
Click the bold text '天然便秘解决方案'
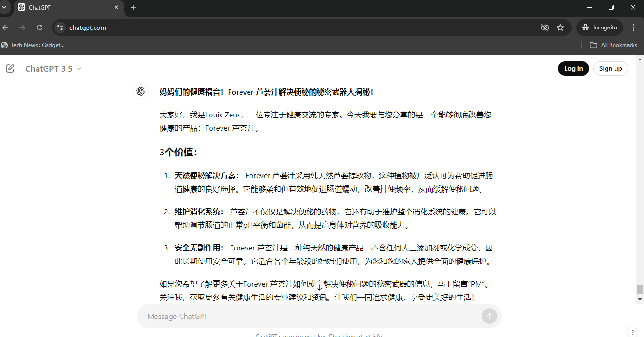pos(205,175)
